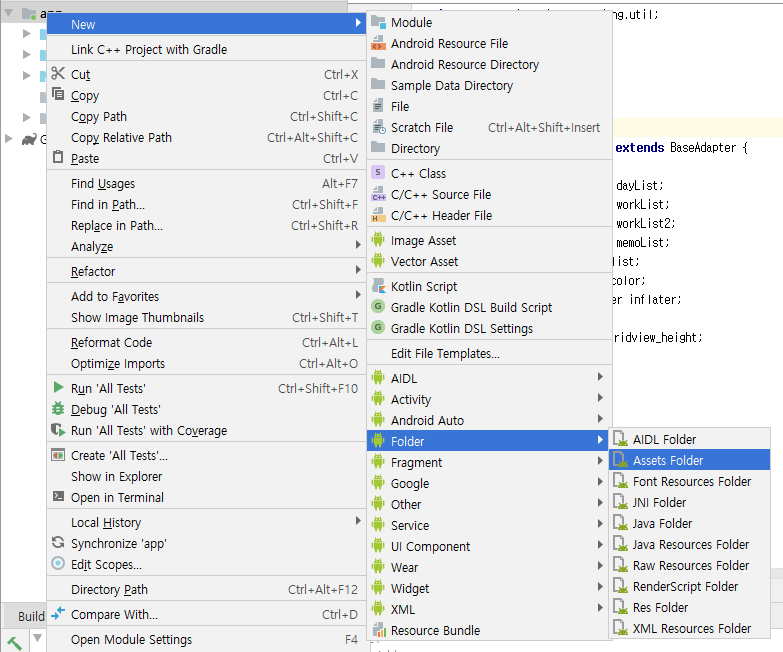
Task: Click the Synchronize 'app' refresh icon
Action: [x=58, y=542]
